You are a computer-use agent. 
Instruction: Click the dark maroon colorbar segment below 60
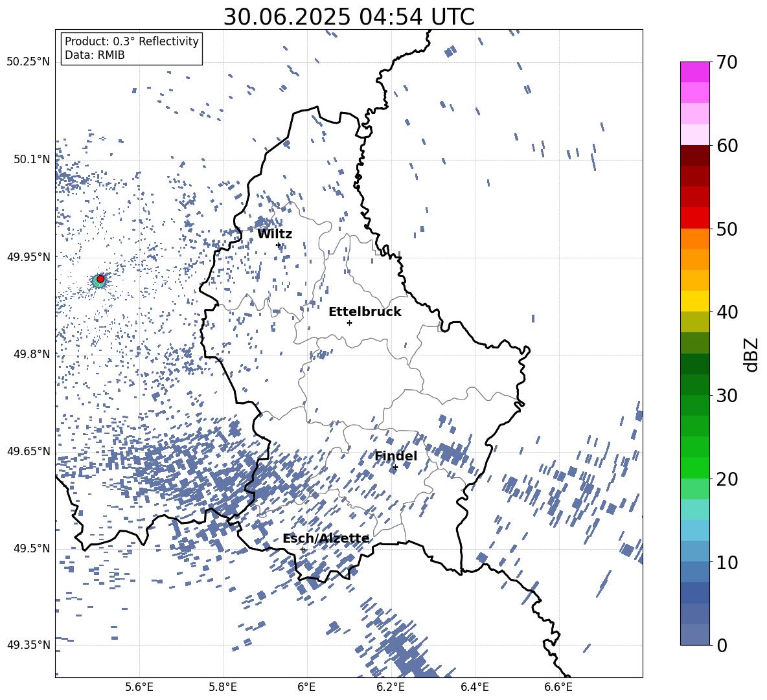pyautogui.click(x=694, y=155)
